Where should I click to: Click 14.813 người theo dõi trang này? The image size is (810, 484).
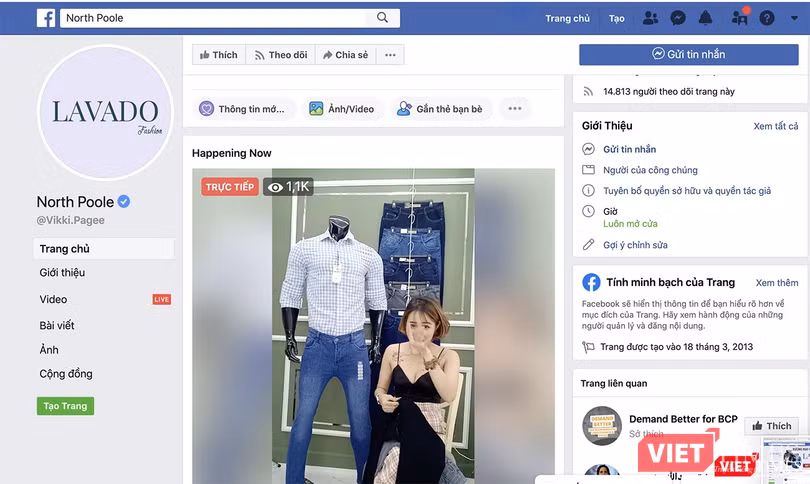coord(668,91)
